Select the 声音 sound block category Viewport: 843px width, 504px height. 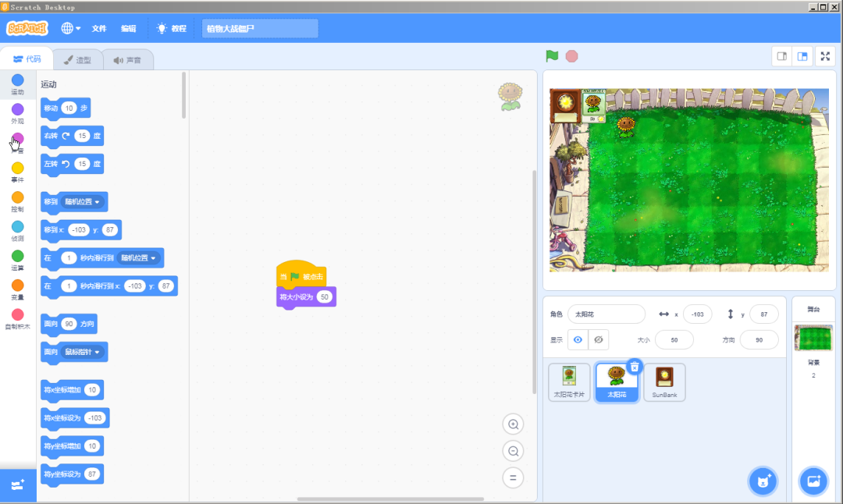18,144
